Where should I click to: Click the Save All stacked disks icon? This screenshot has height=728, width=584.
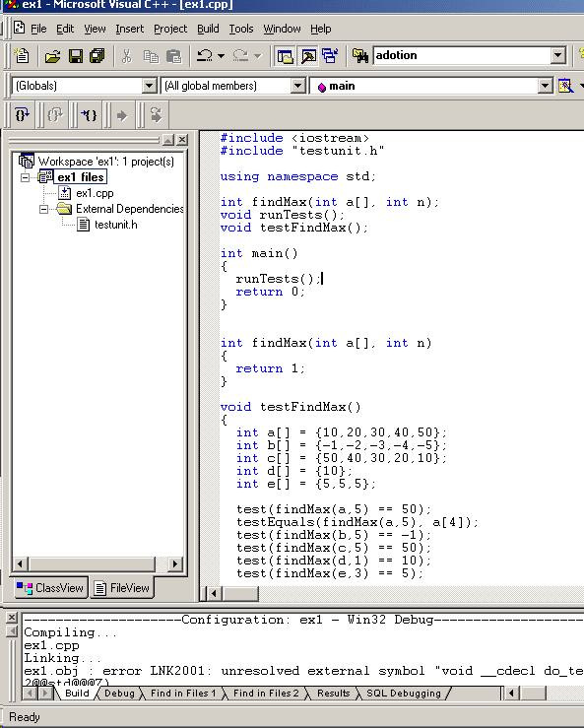[97, 56]
